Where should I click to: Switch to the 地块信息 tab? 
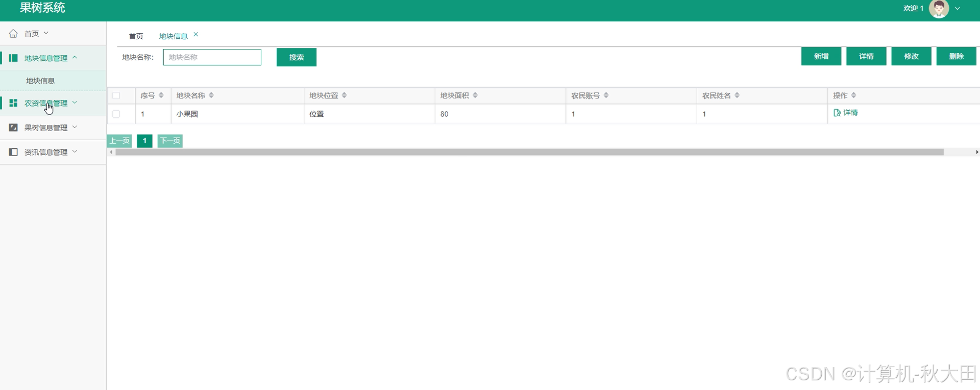coord(173,36)
